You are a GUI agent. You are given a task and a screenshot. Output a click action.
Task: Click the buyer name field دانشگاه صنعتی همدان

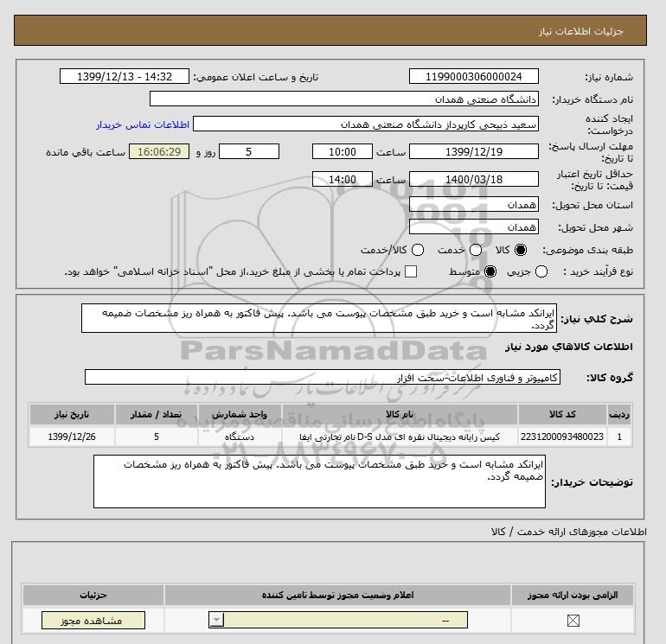344,99
